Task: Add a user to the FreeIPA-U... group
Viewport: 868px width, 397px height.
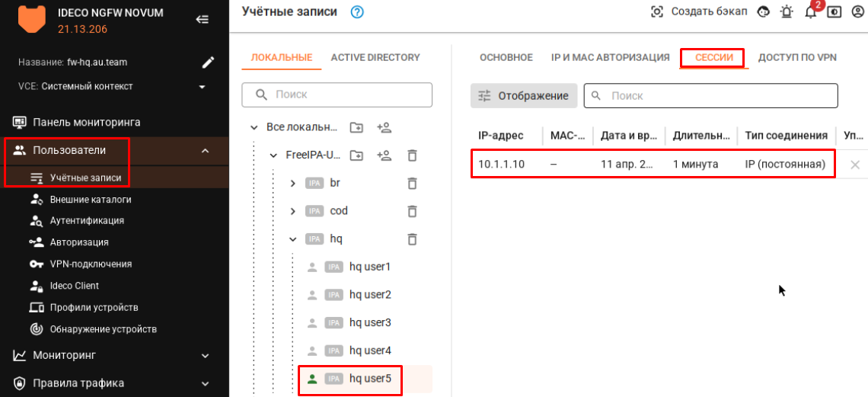Action: (x=385, y=155)
